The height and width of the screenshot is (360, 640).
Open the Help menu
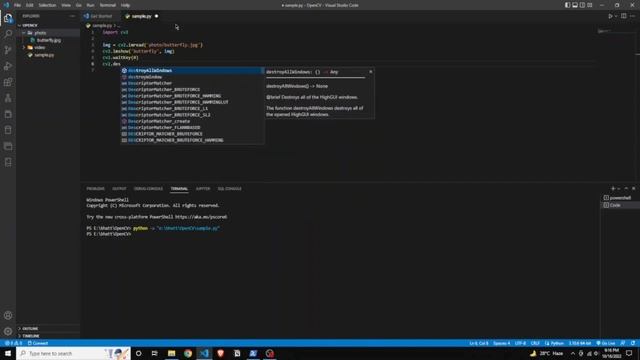coord(125,5)
